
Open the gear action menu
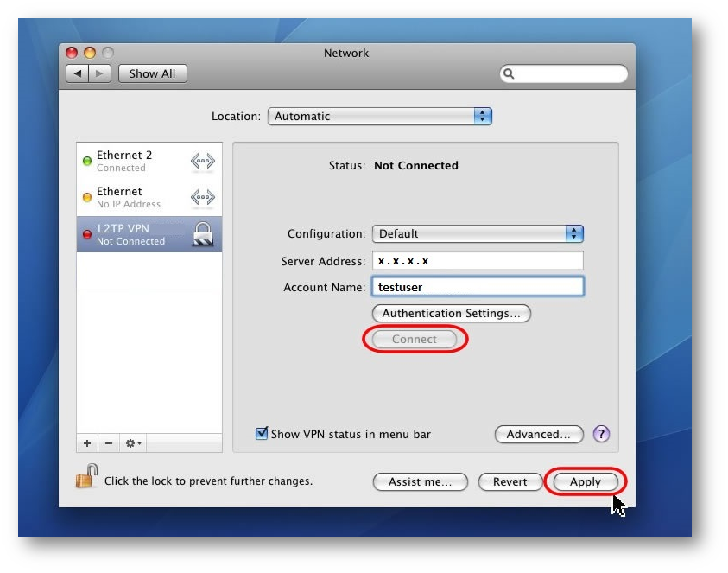point(133,443)
